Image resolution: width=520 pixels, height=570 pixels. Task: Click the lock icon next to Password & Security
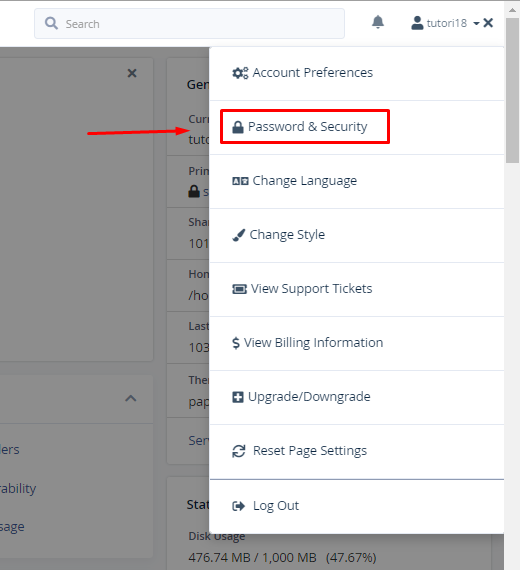(x=238, y=127)
